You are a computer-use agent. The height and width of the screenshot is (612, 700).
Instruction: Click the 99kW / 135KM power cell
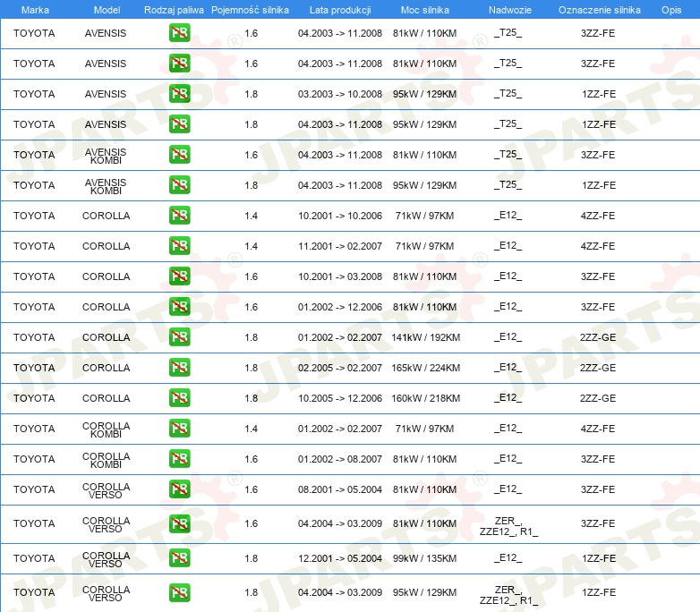(424, 558)
